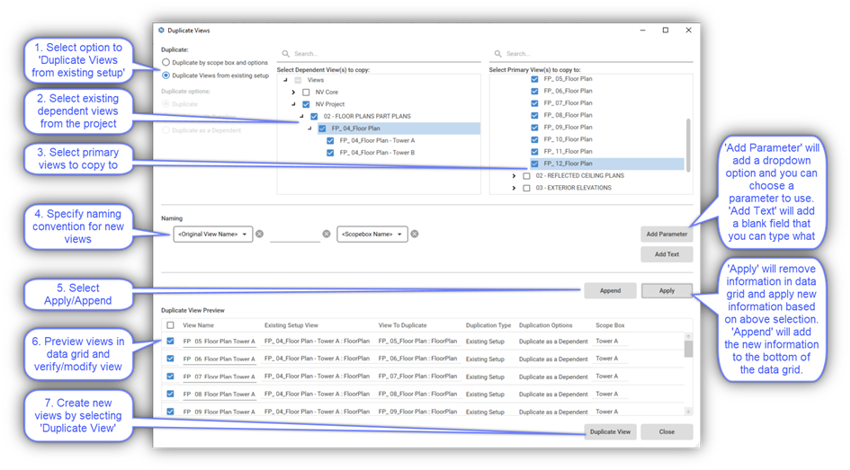Click the Duplicate Views title bar app icon
The height and width of the screenshot is (470, 850).
tap(161, 30)
